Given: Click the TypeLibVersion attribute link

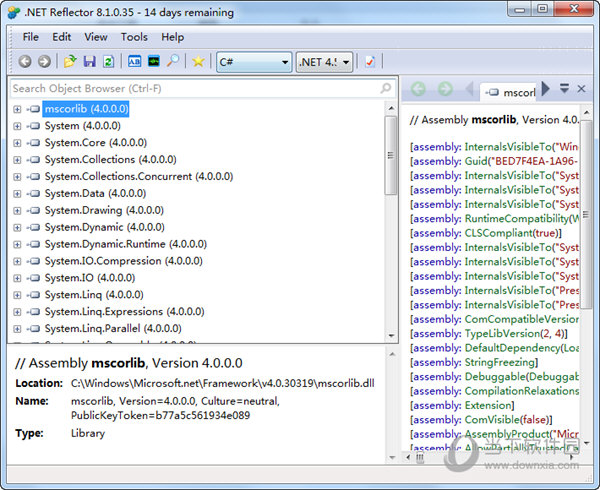Looking at the screenshot, I should coord(502,334).
